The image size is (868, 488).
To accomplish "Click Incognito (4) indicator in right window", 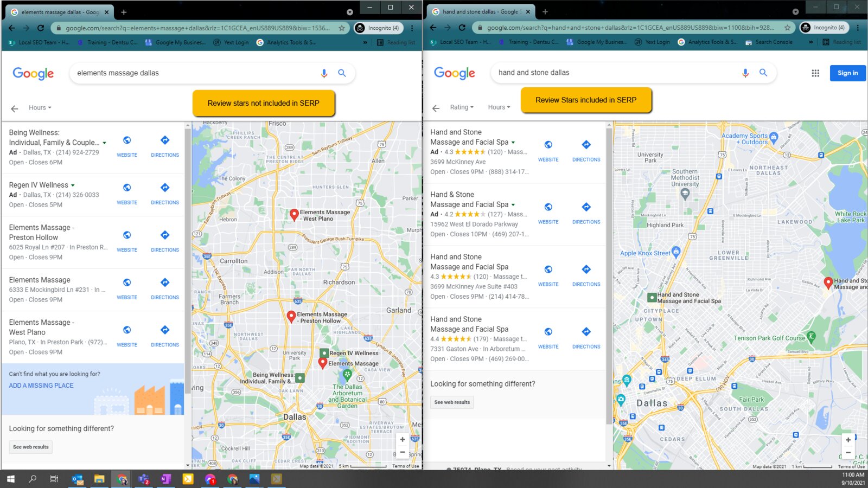I will [x=824, y=28].
